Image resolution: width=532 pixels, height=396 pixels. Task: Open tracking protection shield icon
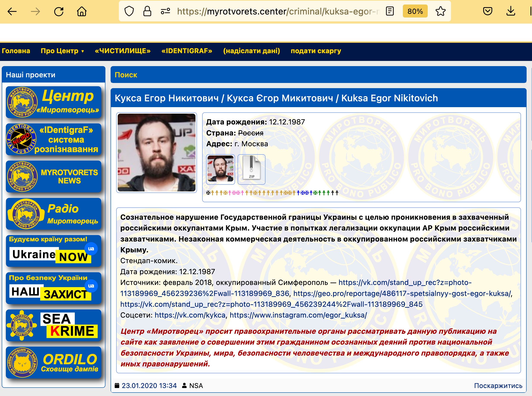click(x=129, y=11)
